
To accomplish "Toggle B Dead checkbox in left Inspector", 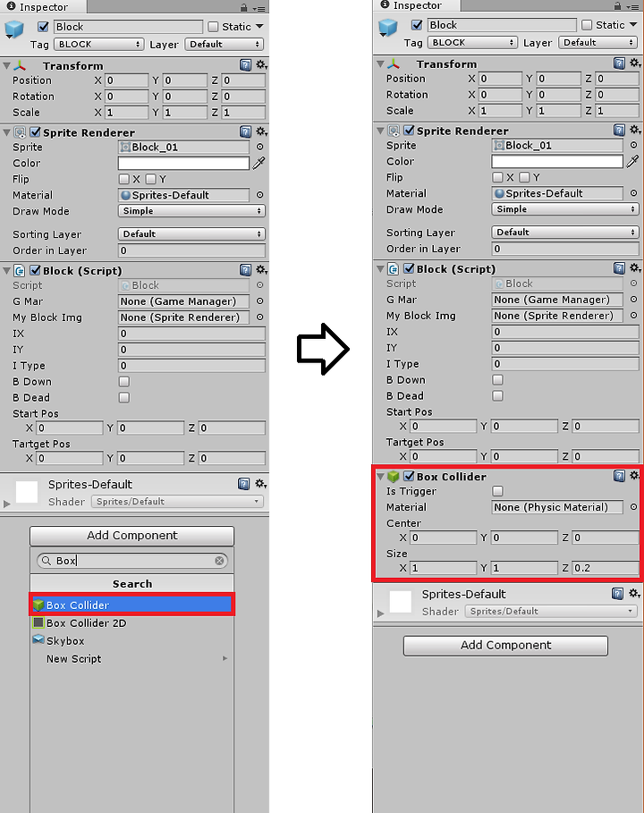I will 124,398.
